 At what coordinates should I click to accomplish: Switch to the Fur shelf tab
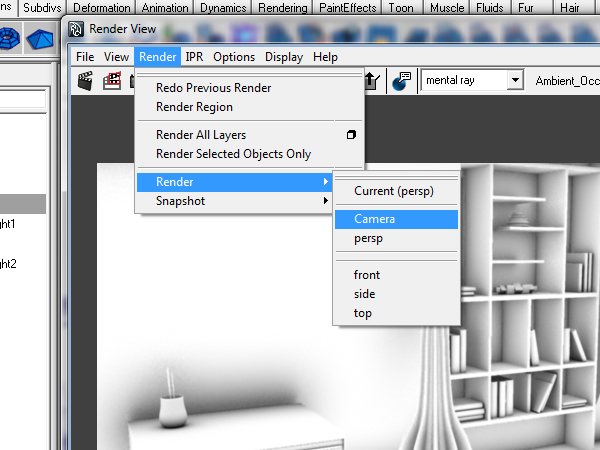[x=526, y=8]
